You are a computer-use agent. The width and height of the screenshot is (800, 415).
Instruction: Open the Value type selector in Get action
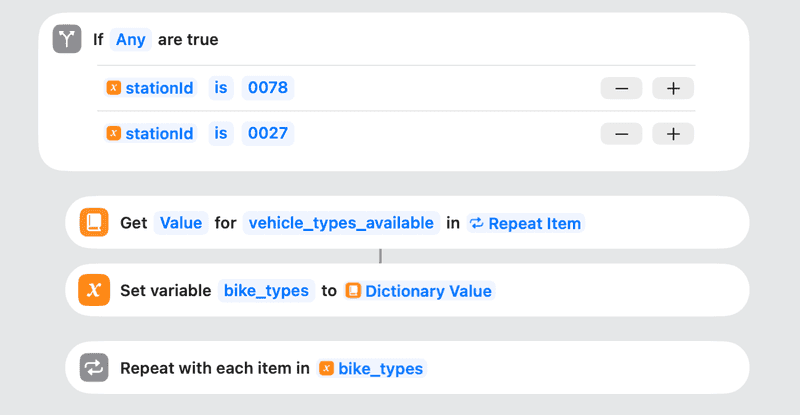coord(181,223)
